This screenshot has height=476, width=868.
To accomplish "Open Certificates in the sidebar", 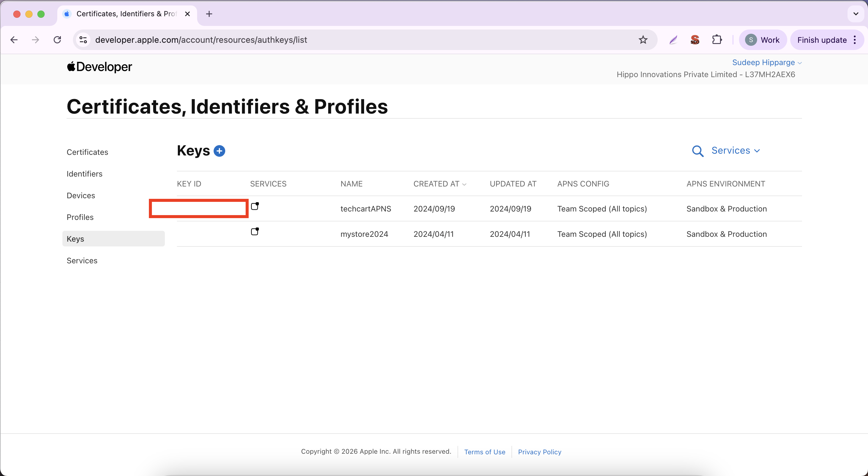I will tap(87, 152).
